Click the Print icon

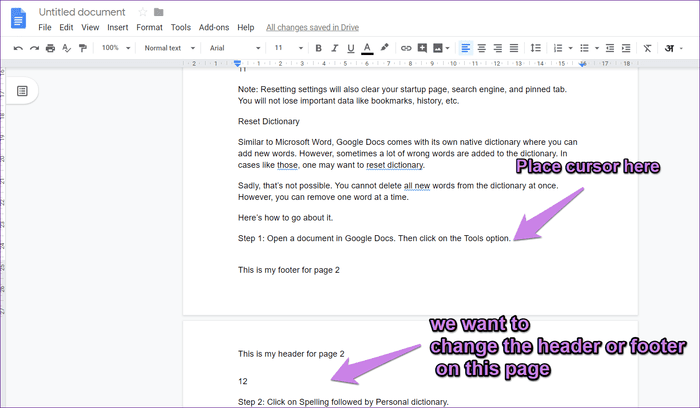pyautogui.click(x=49, y=48)
